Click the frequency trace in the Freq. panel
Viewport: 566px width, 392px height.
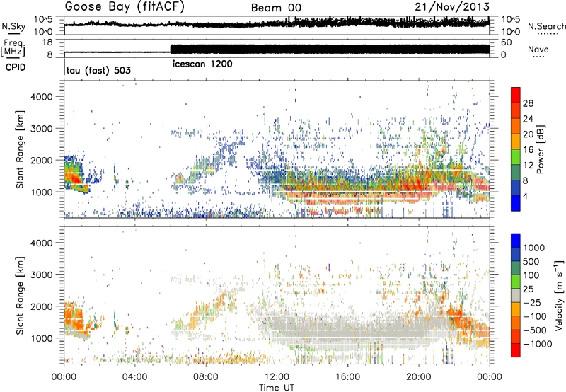pyautogui.click(x=277, y=50)
